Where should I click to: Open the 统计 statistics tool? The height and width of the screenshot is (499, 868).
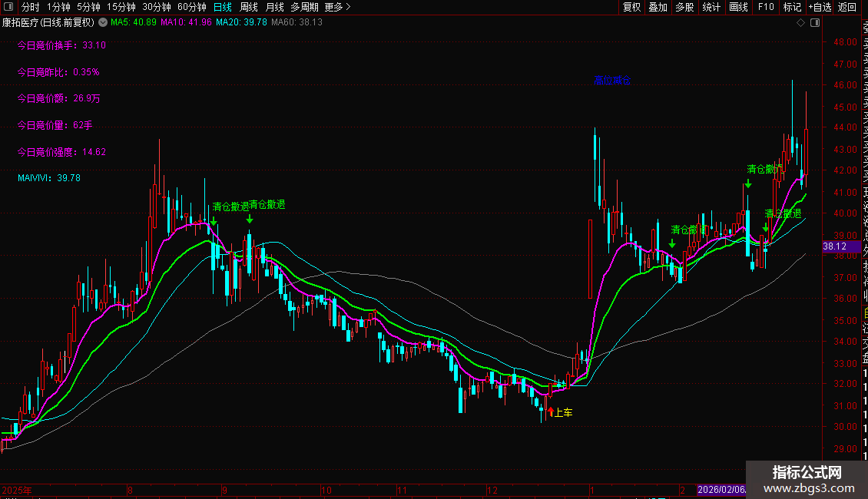[x=711, y=7]
